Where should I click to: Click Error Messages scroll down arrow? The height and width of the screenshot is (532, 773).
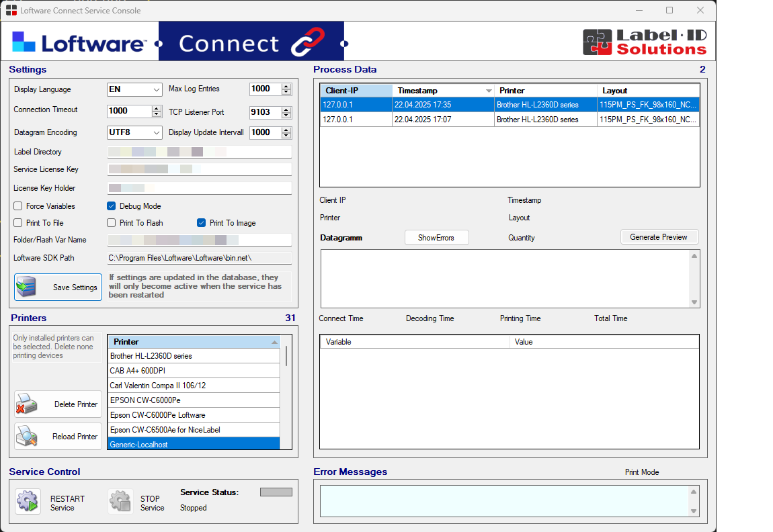point(694,511)
